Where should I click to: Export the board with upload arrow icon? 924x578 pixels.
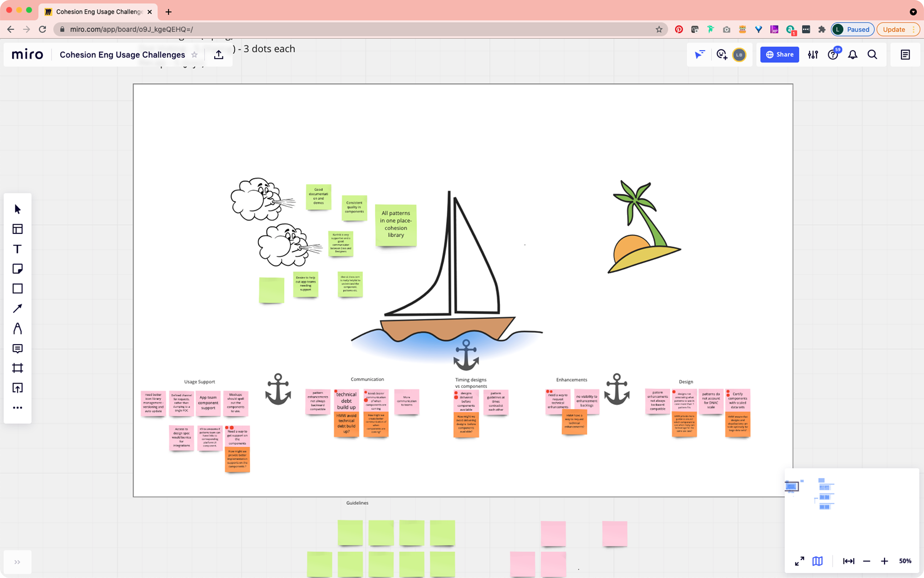tap(218, 54)
